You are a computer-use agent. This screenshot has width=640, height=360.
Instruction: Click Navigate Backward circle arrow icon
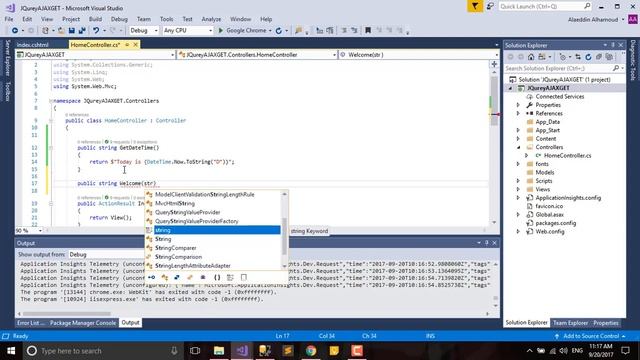click(x=15, y=31)
